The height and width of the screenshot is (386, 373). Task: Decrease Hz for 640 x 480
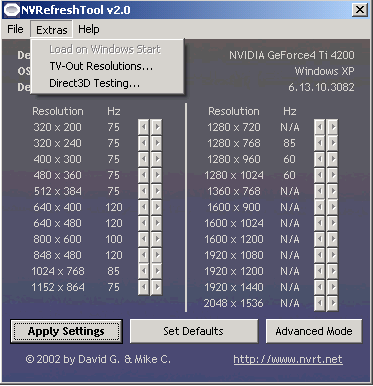click(144, 223)
